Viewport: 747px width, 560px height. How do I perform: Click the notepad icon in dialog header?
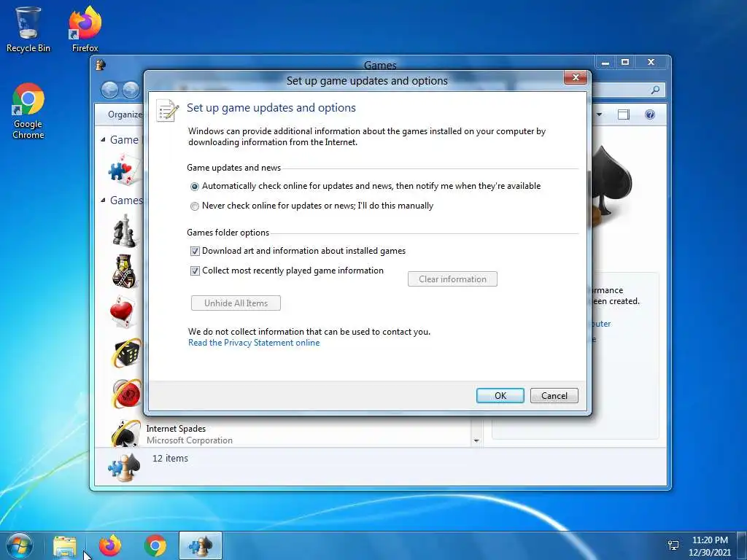point(167,111)
